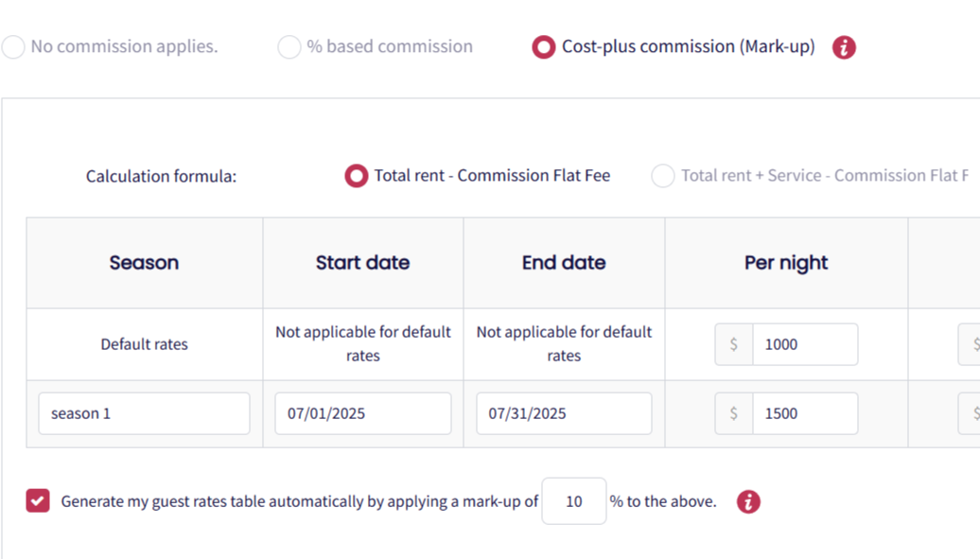Select Cost-plus commission (Mark-up) radio
This screenshot has height=559, width=980.
(544, 47)
